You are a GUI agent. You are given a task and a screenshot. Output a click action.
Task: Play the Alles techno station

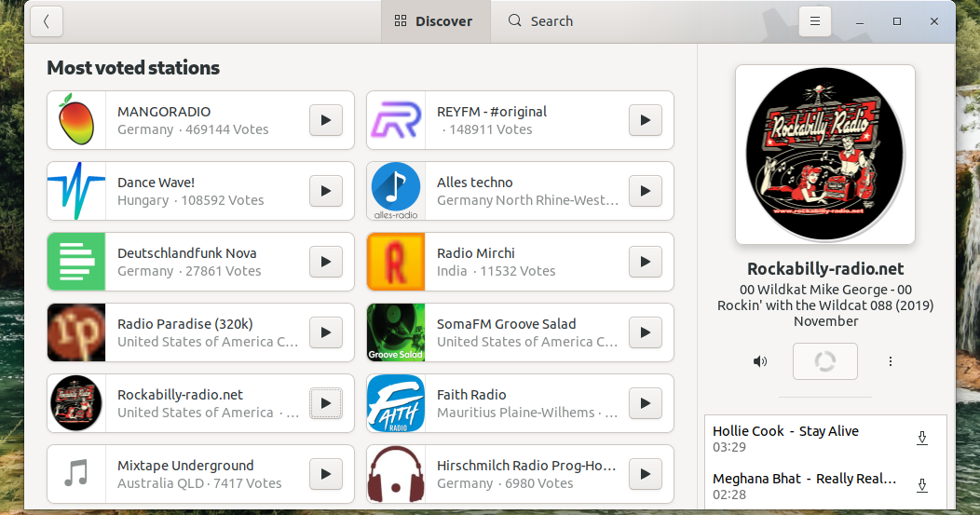645,191
